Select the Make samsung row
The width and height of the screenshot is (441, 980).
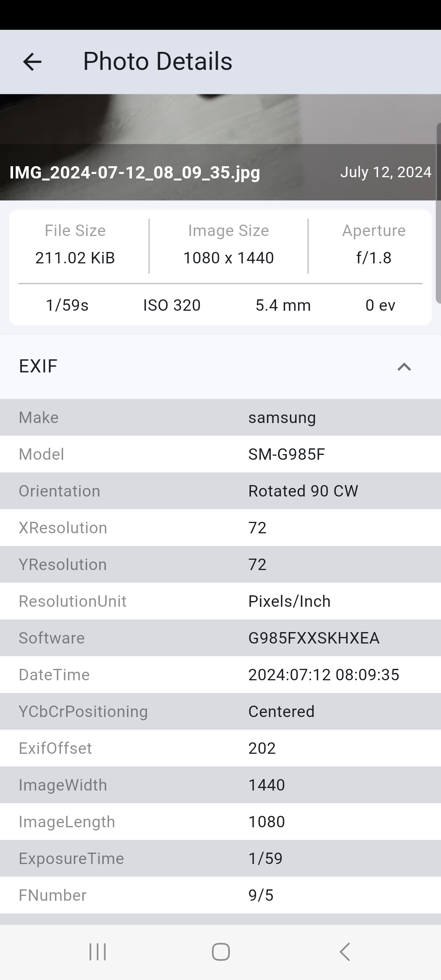click(220, 417)
